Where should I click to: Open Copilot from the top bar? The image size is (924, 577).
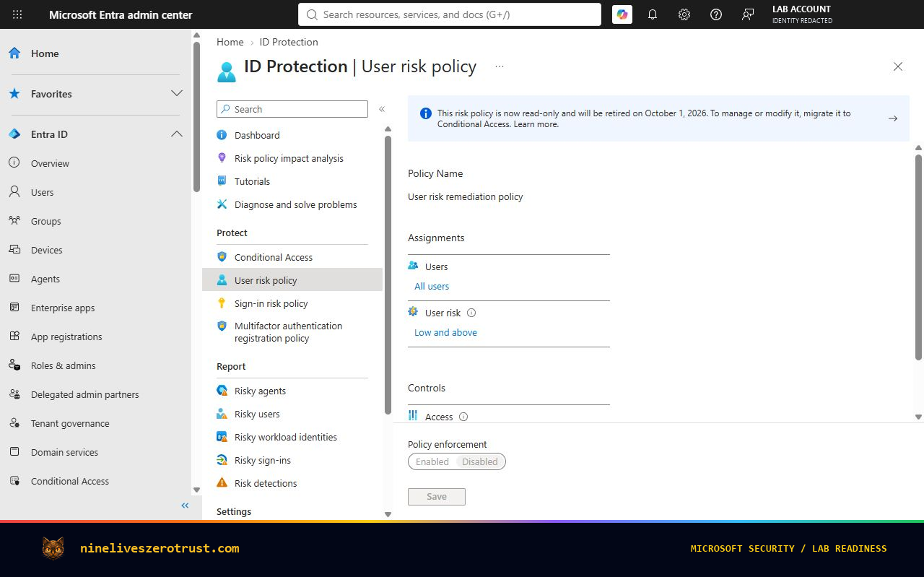pos(622,14)
